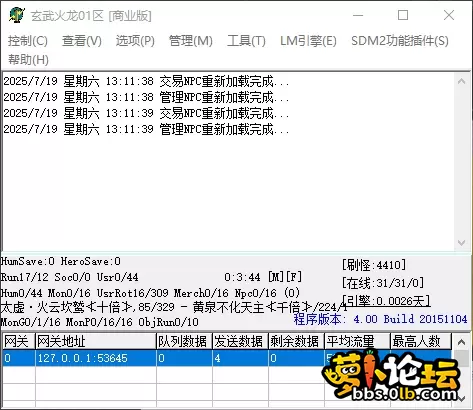This screenshot has width=473, height=410.
Task: Click the Hum0/44 Mon0/16 status line
Action: [150, 293]
